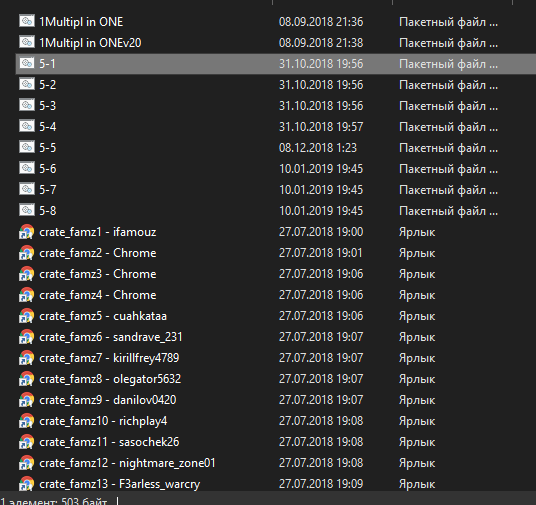536x505 pixels.
Task: Click the 5-5 batch file icon
Action: coord(27,147)
